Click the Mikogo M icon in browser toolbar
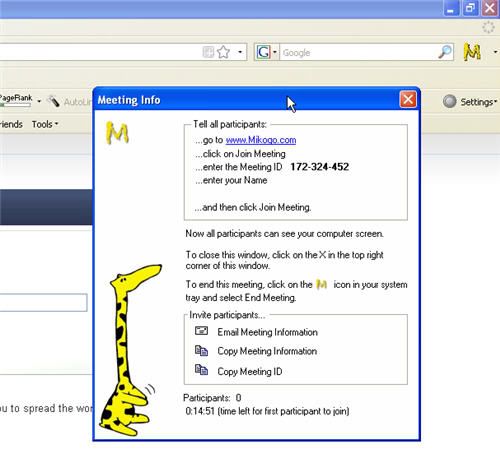Screen dimensions: 500x453 472,52
